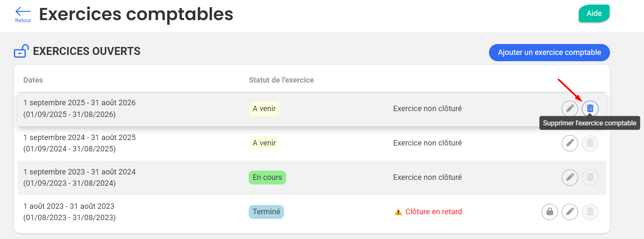
Task: Click the open padlock Exercices Ouverts icon
Action: [x=21, y=51]
